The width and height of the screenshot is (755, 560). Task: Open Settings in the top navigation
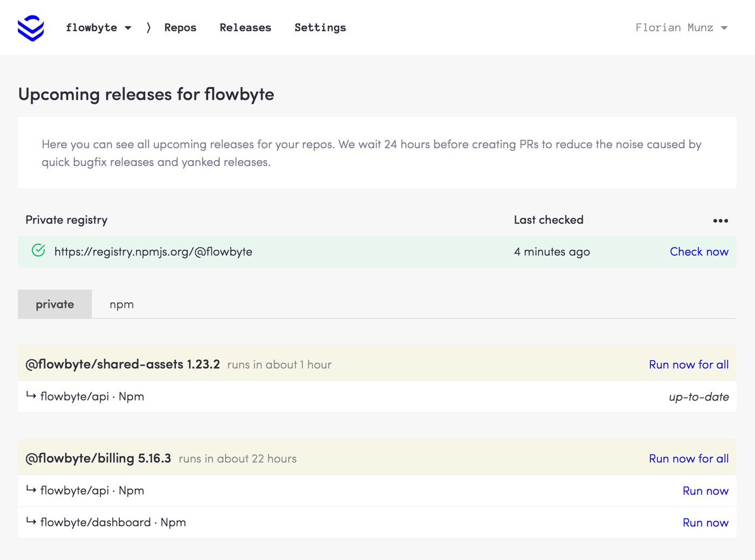(x=320, y=28)
